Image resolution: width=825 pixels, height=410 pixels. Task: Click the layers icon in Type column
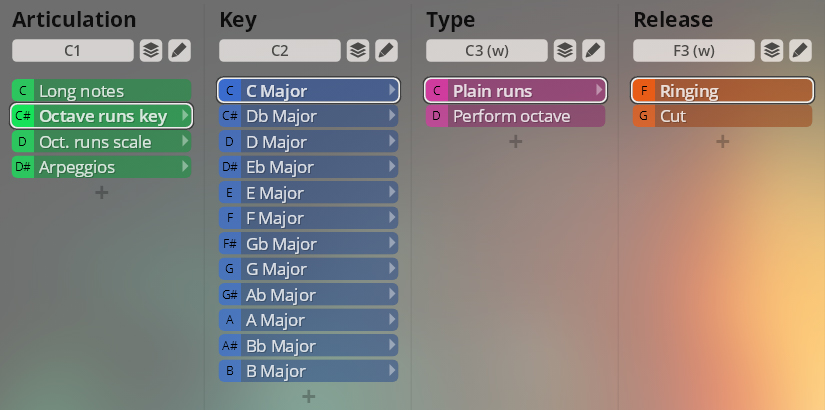coord(564,50)
